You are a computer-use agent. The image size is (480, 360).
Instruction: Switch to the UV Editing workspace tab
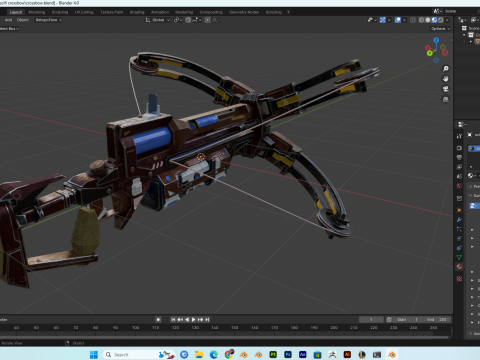click(84, 12)
